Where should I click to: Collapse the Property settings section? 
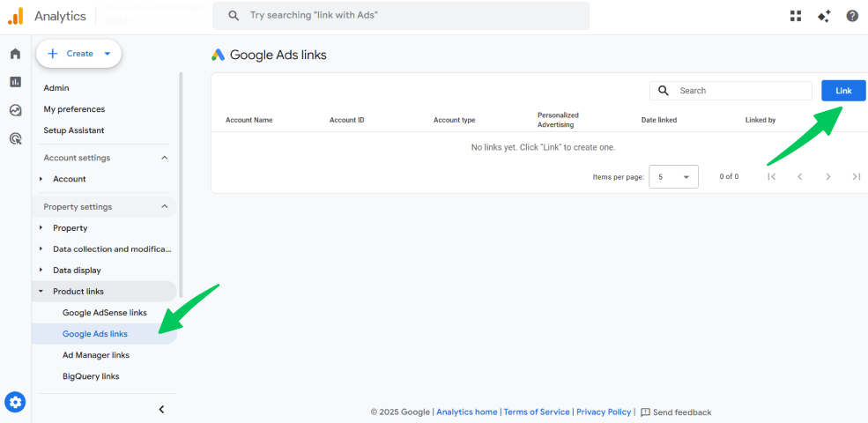point(165,206)
